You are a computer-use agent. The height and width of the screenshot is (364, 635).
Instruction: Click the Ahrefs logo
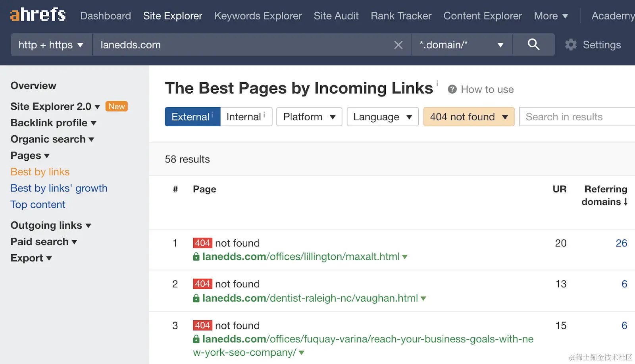click(x=38, y=15)
